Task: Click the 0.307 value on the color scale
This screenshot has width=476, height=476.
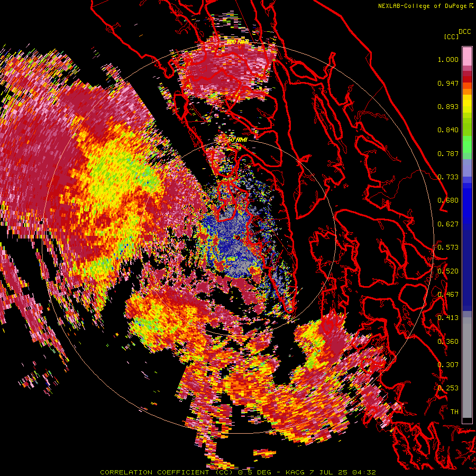Action: click(x=448, y=364)
